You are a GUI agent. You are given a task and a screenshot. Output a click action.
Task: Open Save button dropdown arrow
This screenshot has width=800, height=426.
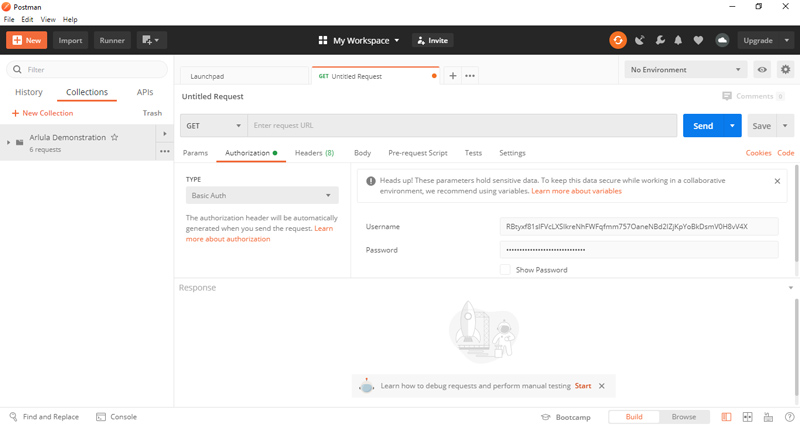coord(785,126)
